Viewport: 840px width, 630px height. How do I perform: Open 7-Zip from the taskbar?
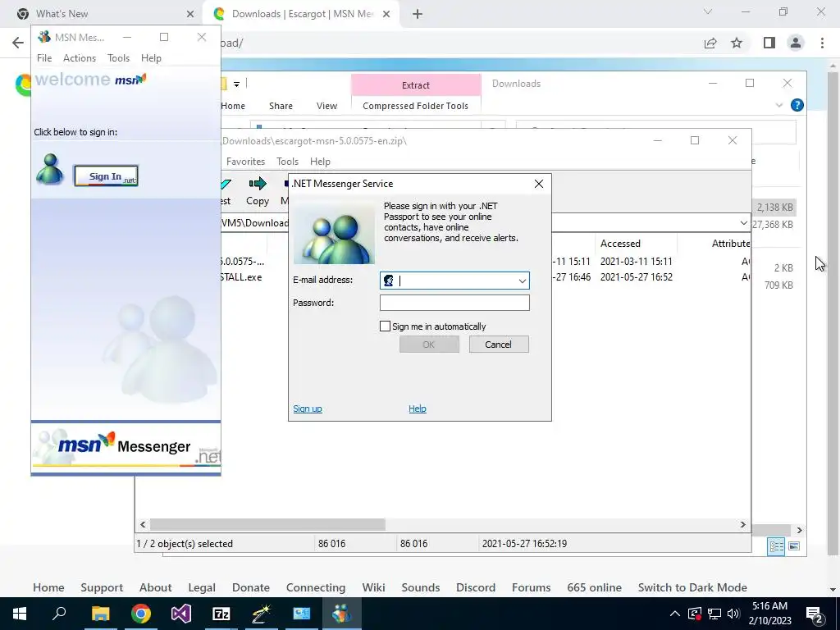pyautogui.click(x=221, y=614)
